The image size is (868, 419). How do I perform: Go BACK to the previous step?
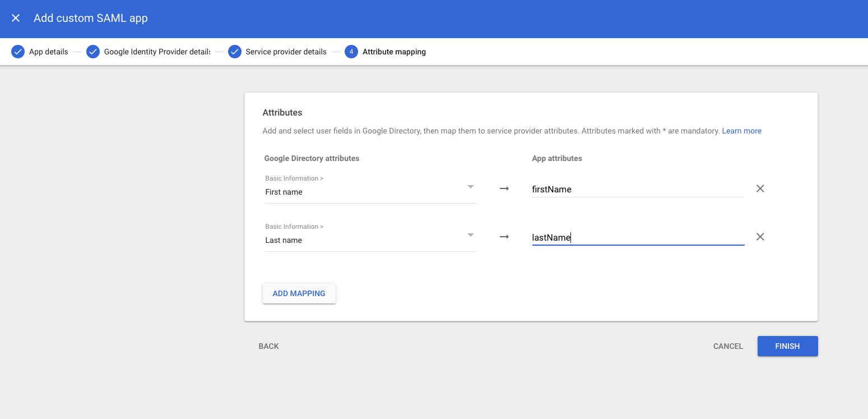pos(268,346)
